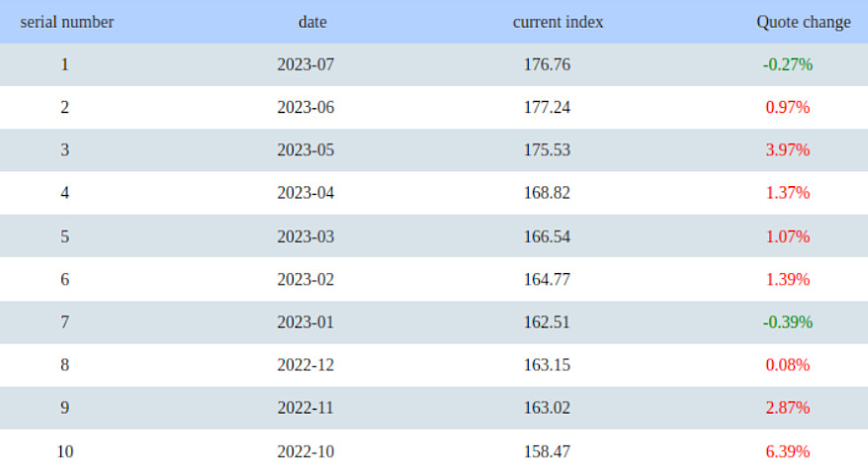Select the 2022-11 date cell

pyautogui.click(x=305, y=408)
